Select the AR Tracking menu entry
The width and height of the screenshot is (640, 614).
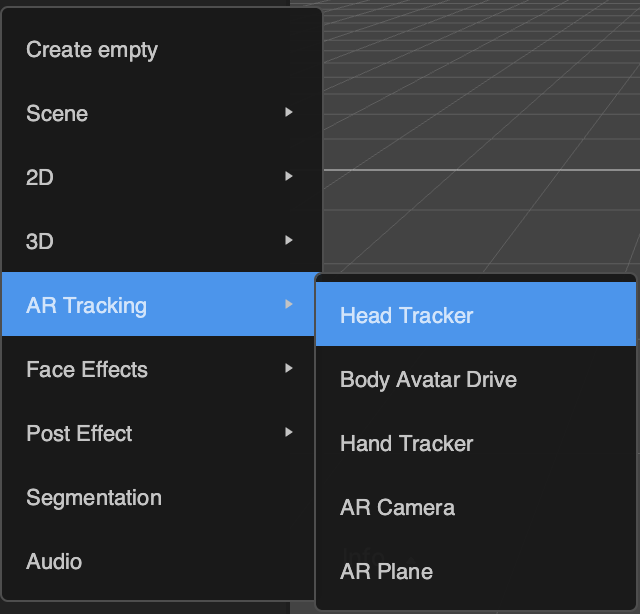pos(158,305)
